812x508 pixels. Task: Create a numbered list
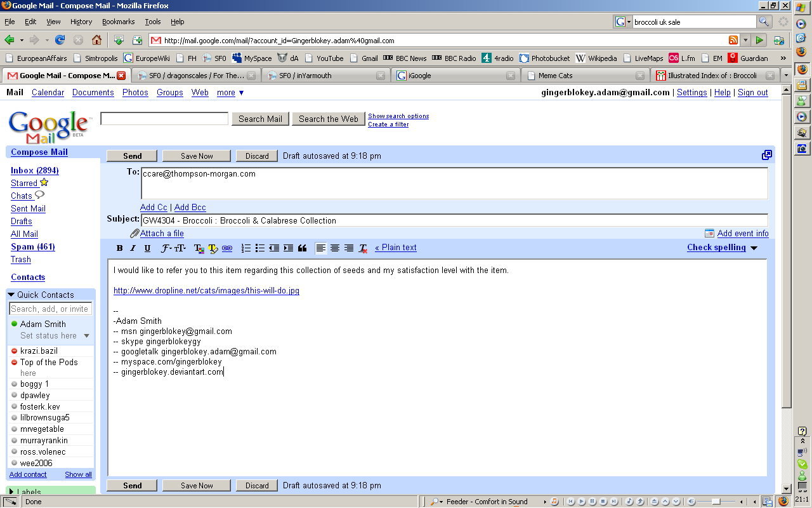[x=246, y=248]
